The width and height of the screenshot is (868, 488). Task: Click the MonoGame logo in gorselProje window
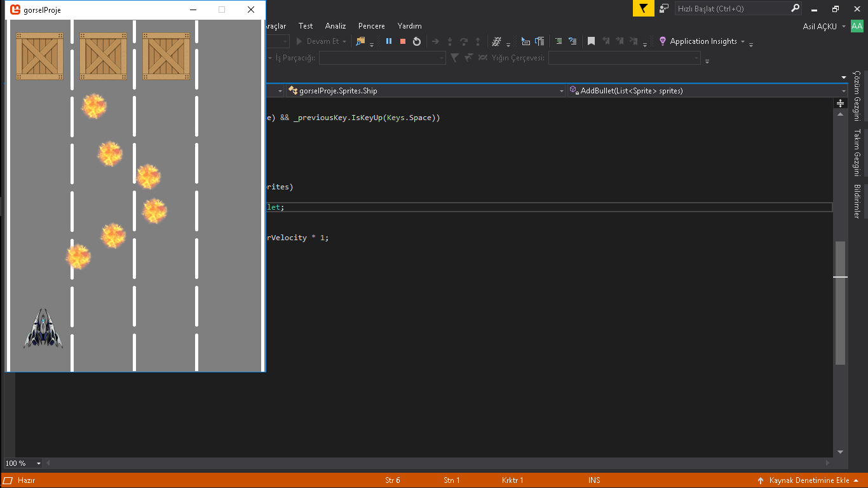pyautogui.click(x=15, y=10)
